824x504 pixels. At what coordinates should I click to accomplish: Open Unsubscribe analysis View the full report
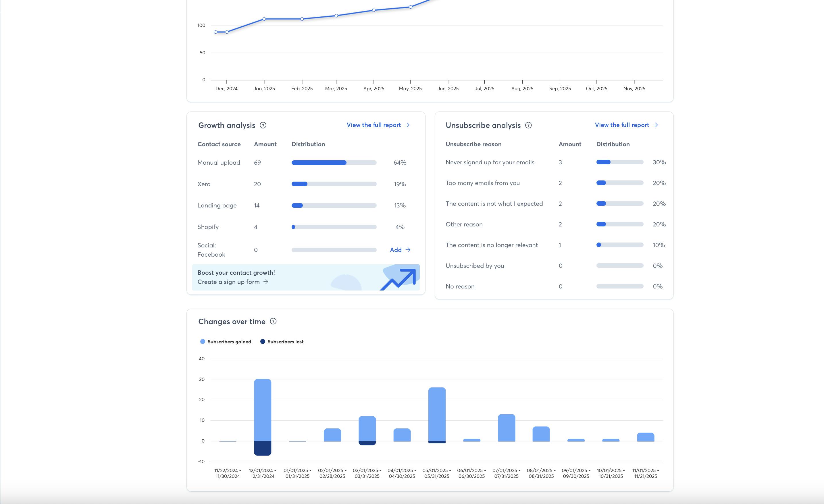point(622,125)
